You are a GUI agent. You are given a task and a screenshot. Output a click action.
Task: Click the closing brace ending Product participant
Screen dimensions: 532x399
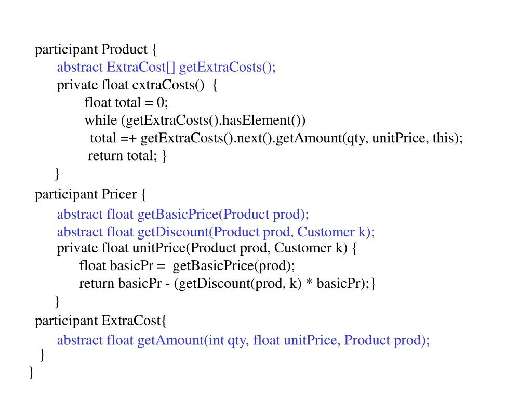click(57, 174)
